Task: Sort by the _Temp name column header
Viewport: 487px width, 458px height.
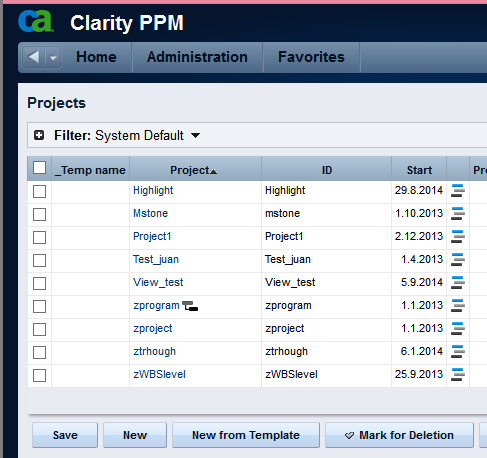Action: click(x=91, y=170)
